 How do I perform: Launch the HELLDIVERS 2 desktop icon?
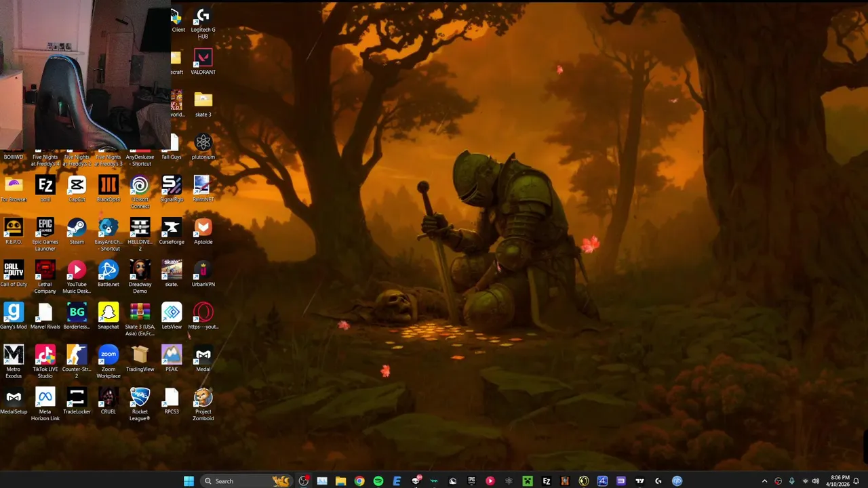(x=140, y=235)
